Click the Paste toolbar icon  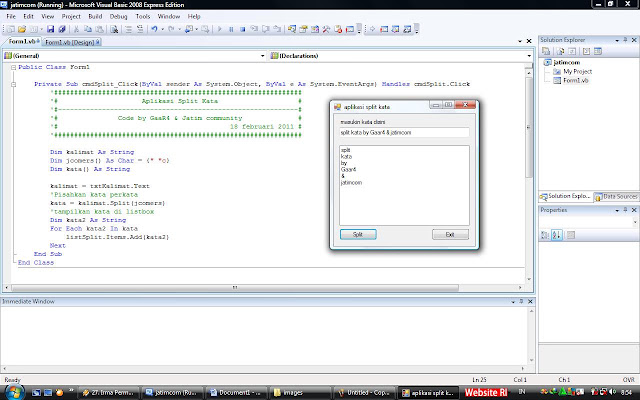click(99, 29)
